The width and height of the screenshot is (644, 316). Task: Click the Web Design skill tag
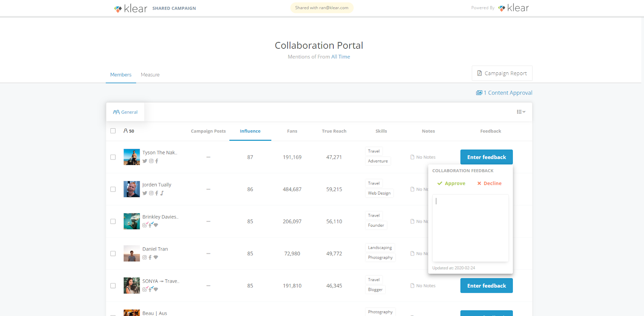pos(379,193)
